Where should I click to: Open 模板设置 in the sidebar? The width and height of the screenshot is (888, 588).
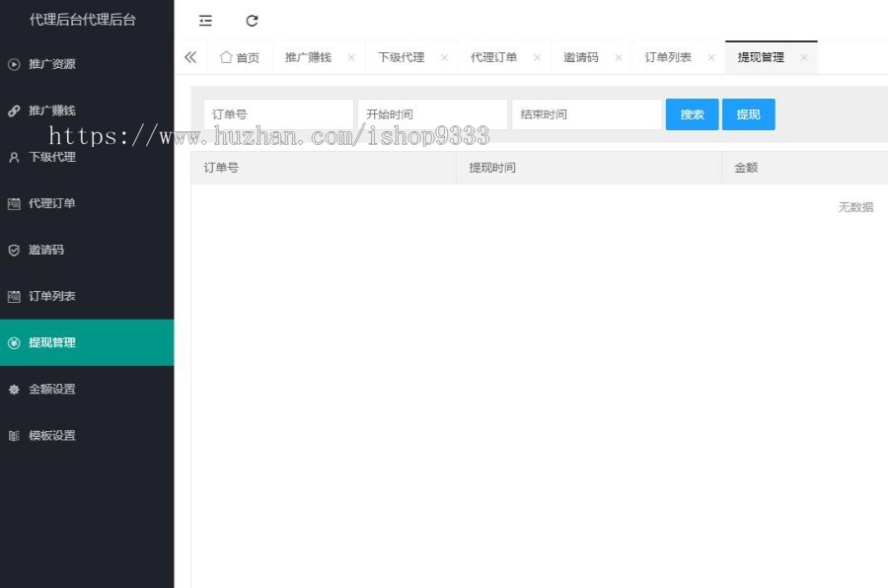click(x=87, y=436)
